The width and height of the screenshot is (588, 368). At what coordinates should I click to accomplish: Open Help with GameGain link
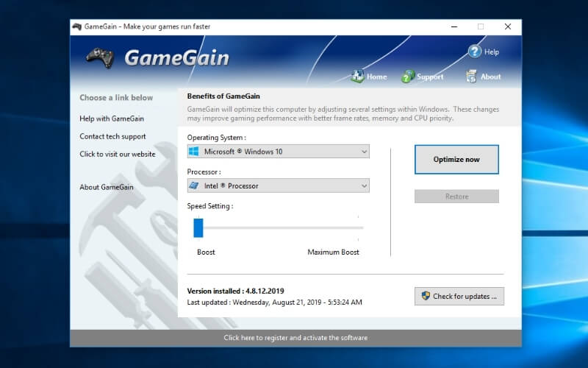click(112, 118)
